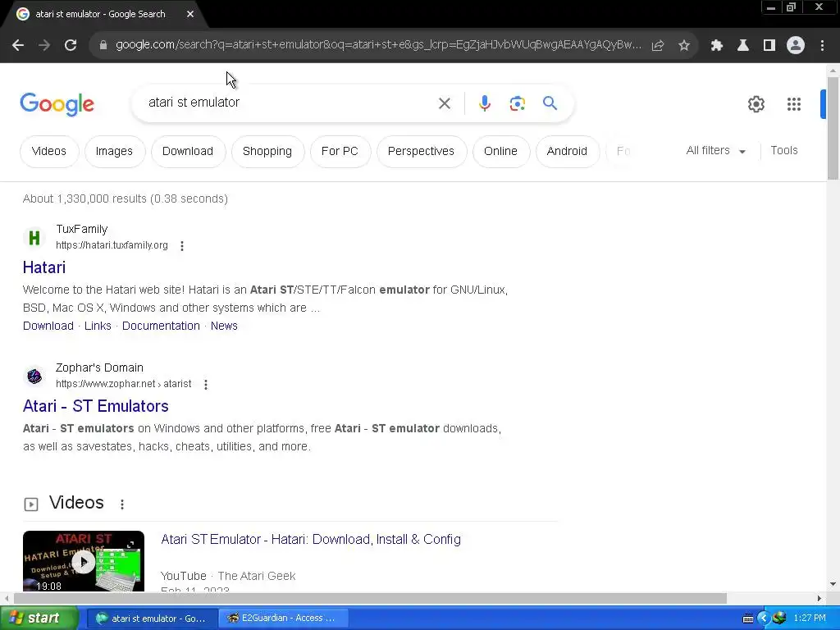Toggle the Chrome side panel

769,46
